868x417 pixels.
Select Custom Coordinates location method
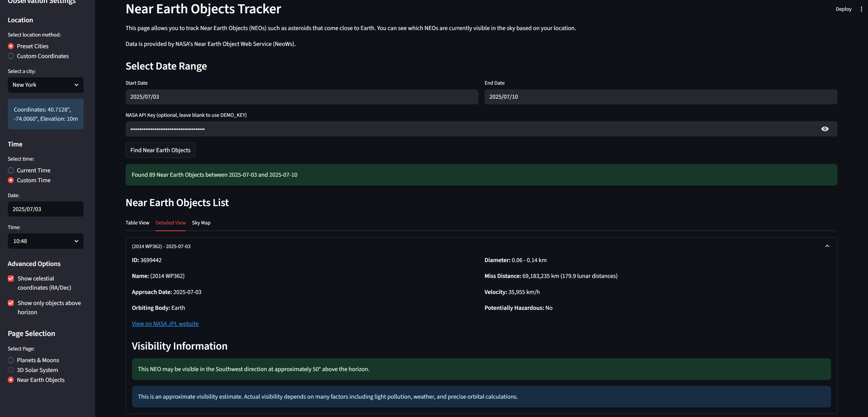11,56
